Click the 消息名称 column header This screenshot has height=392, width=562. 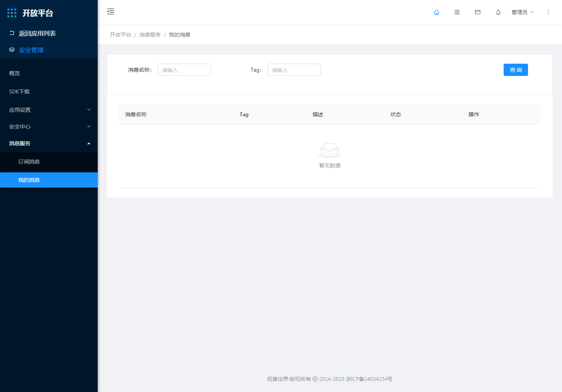point(136,114)
